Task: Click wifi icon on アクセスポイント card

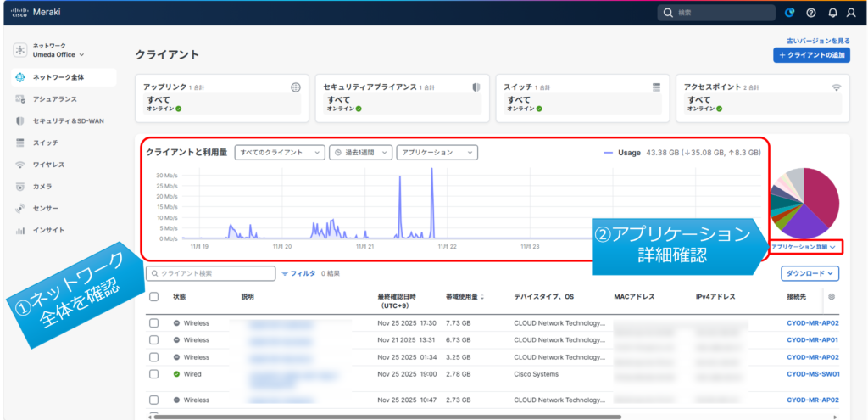Action: [837, 87]
